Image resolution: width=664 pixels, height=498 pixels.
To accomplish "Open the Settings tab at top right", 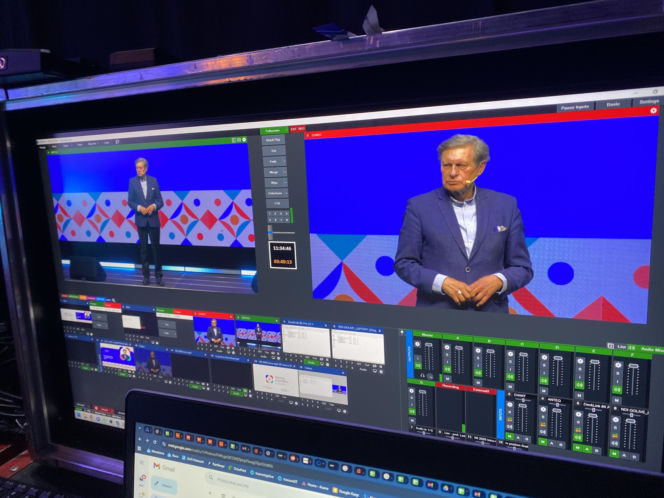I will [649, 102].
